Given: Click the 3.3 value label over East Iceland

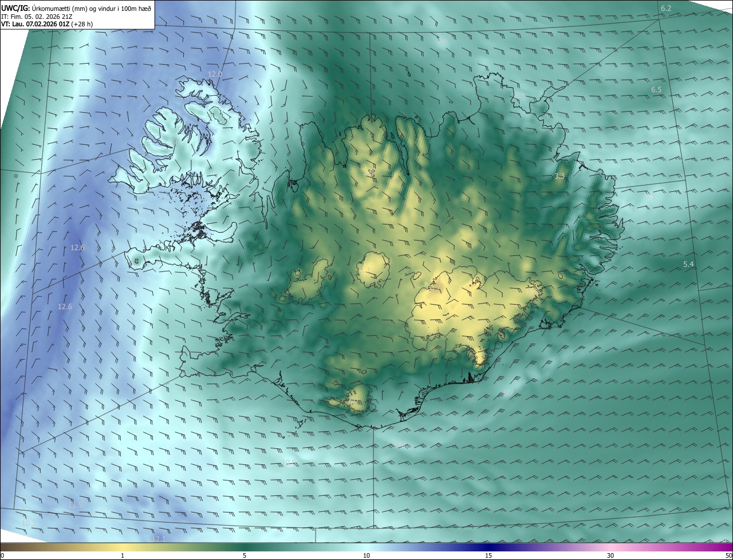Looking at the screenshot, I should click(559, 176).
